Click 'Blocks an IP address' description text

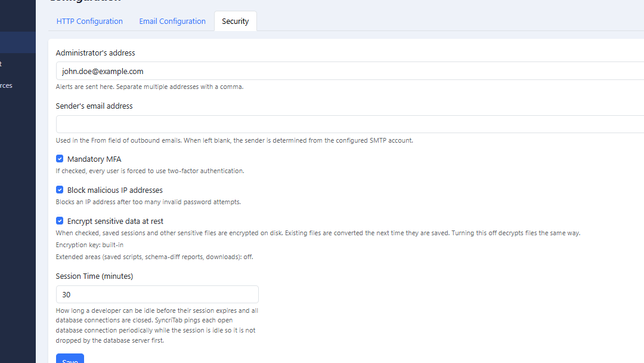coord(148,202)
